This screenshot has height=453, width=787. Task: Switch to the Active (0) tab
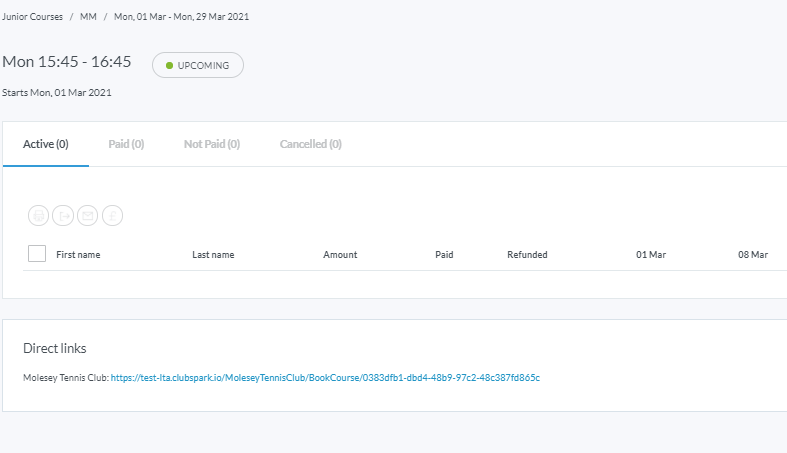[x=46, y=144]
